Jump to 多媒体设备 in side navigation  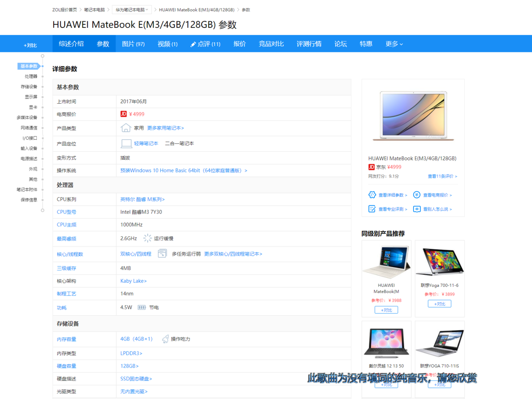coord(27,117)
